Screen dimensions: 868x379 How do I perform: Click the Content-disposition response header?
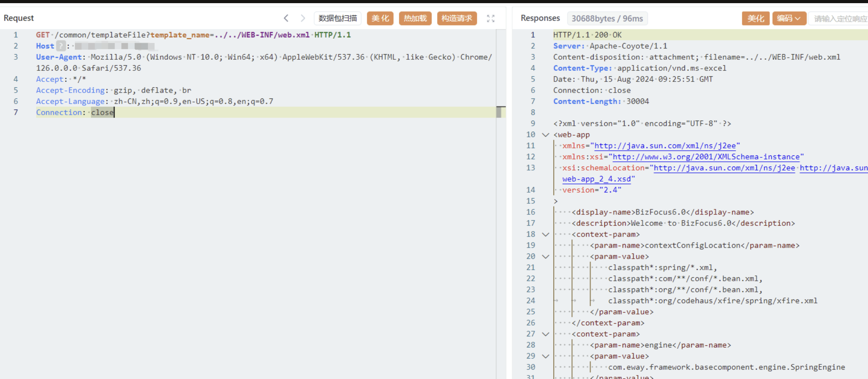696,57
